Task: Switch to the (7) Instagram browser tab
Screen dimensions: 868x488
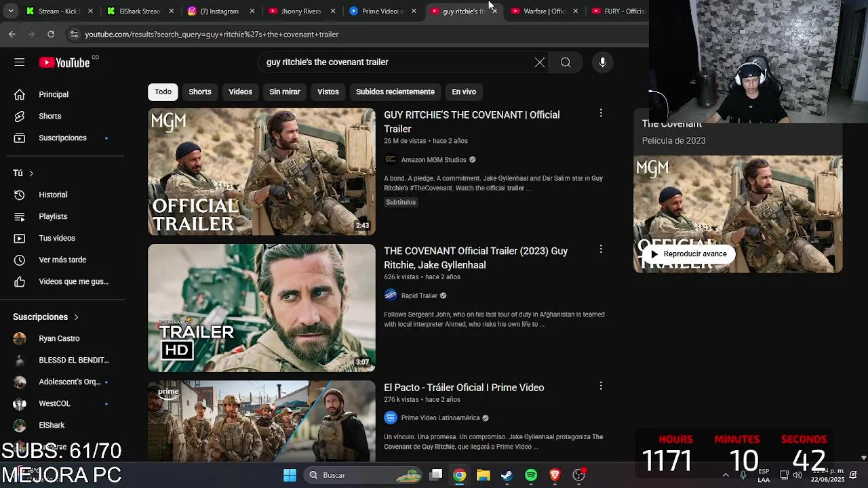Action: (219, 11)
